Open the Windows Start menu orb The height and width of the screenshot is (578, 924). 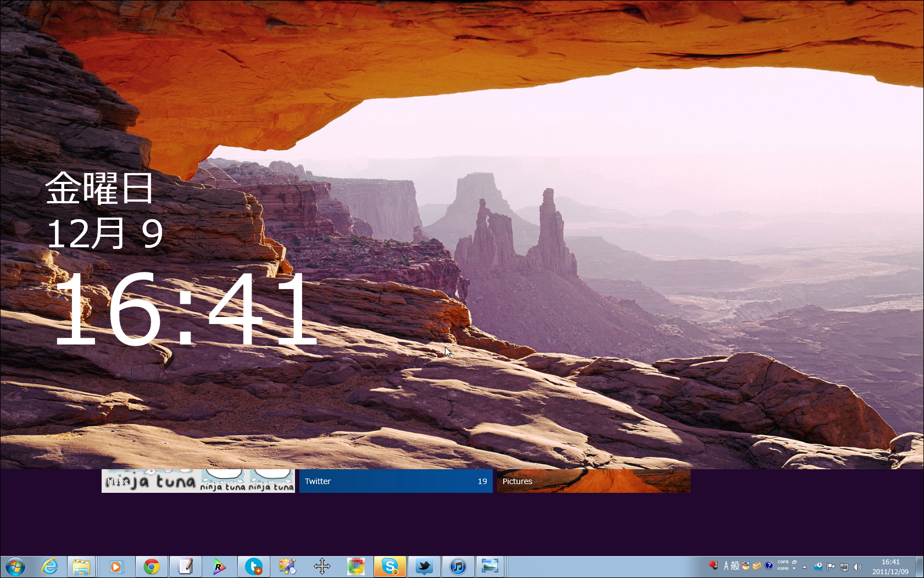click(x=15, y=566)
